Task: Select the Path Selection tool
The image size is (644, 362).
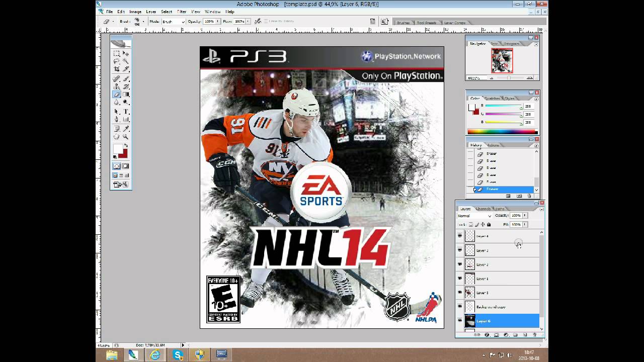Action: pyautogui.click(x=117, y=112)
